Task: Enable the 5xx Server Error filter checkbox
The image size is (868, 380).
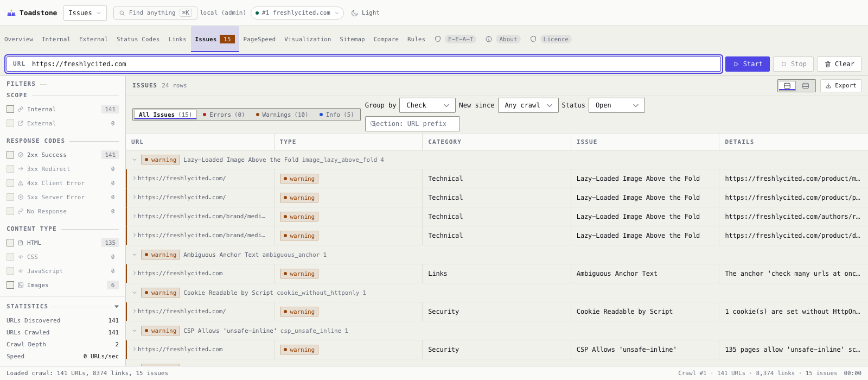Action: (10, 197)
